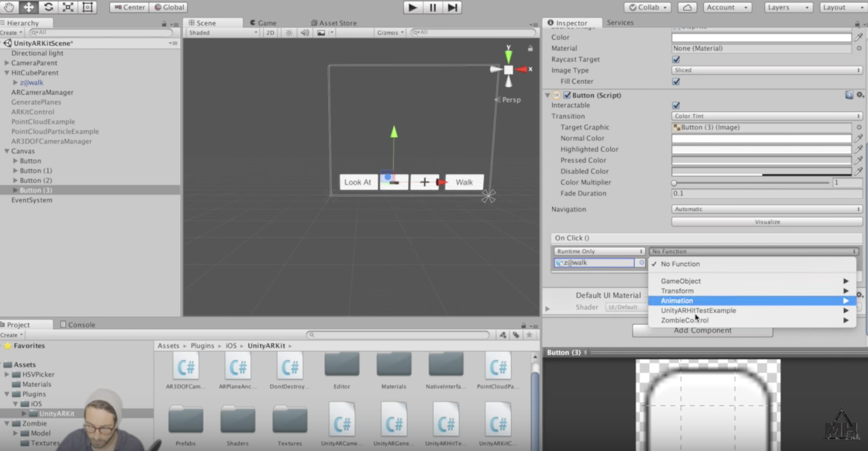Viewport: 868px width, 451px height.
Task: Toggle scene lighting sun icon
Action: click(289, 33)
